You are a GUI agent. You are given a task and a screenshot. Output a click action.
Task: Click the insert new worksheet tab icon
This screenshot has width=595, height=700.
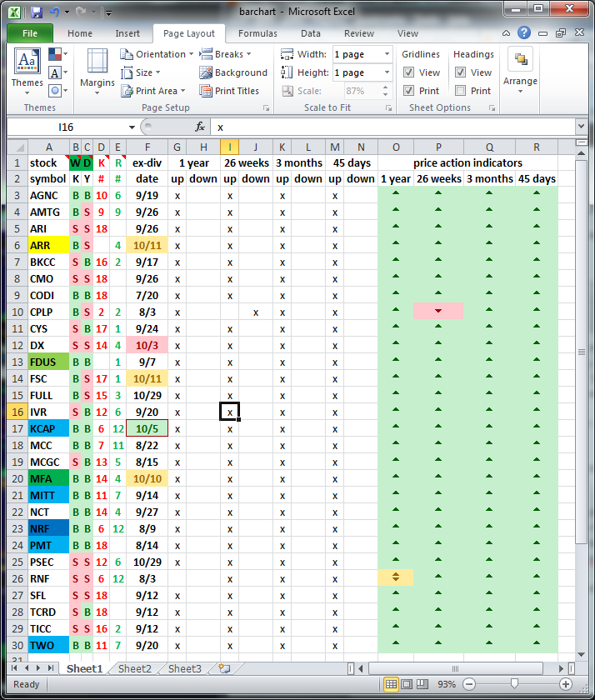(x=223, y=668)
